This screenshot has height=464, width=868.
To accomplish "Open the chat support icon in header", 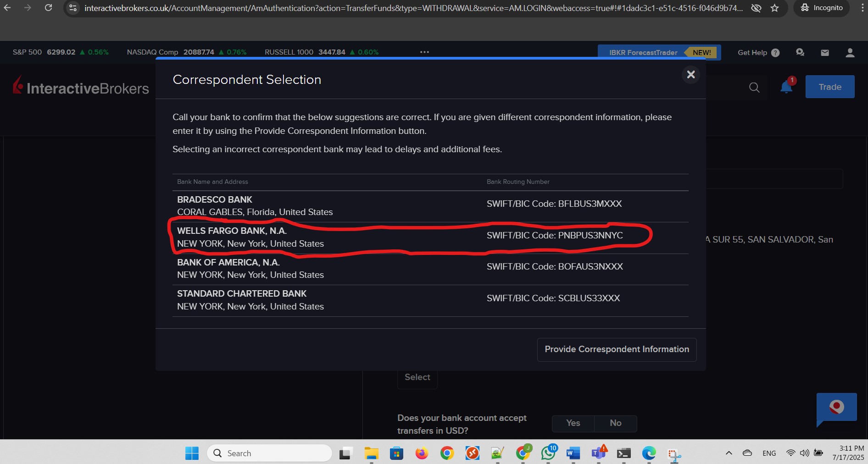I will pyautogui.click(x=800, y=53).
